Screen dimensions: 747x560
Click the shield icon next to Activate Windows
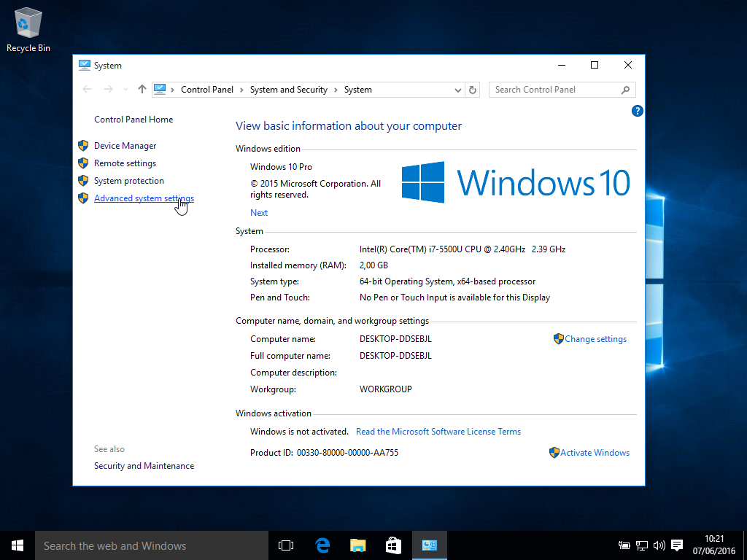(x=554, y=453)
